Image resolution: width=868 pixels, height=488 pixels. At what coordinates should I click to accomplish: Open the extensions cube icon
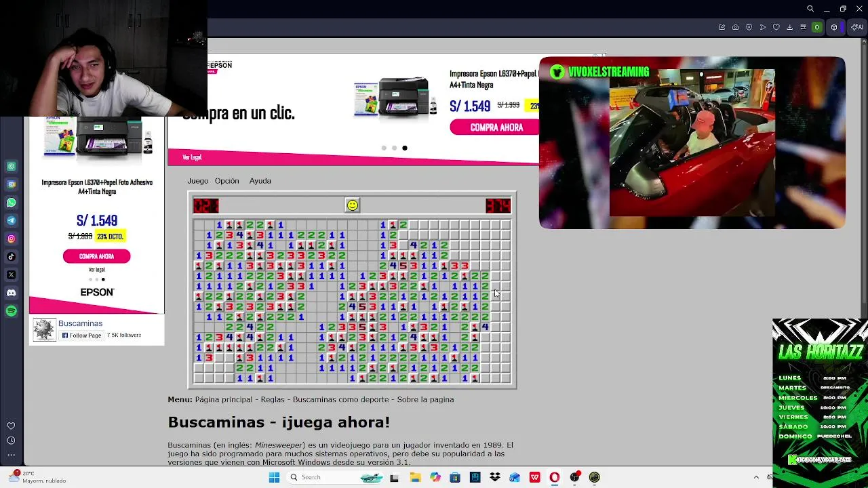click(834, 27)
